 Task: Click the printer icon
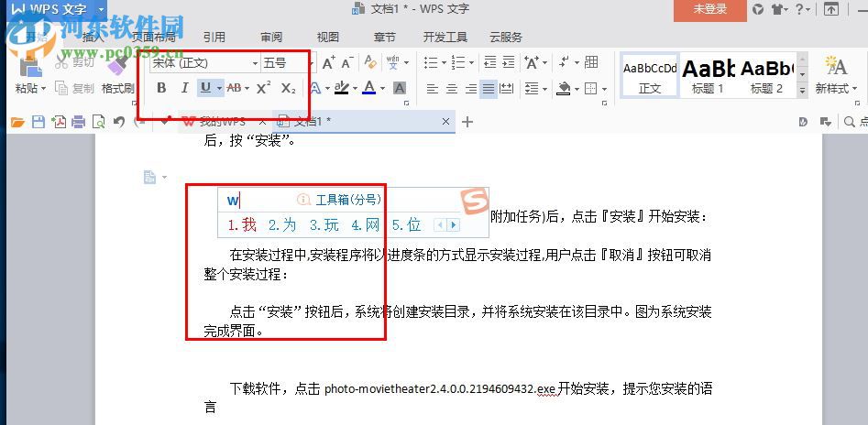click(x=79, y=122)
